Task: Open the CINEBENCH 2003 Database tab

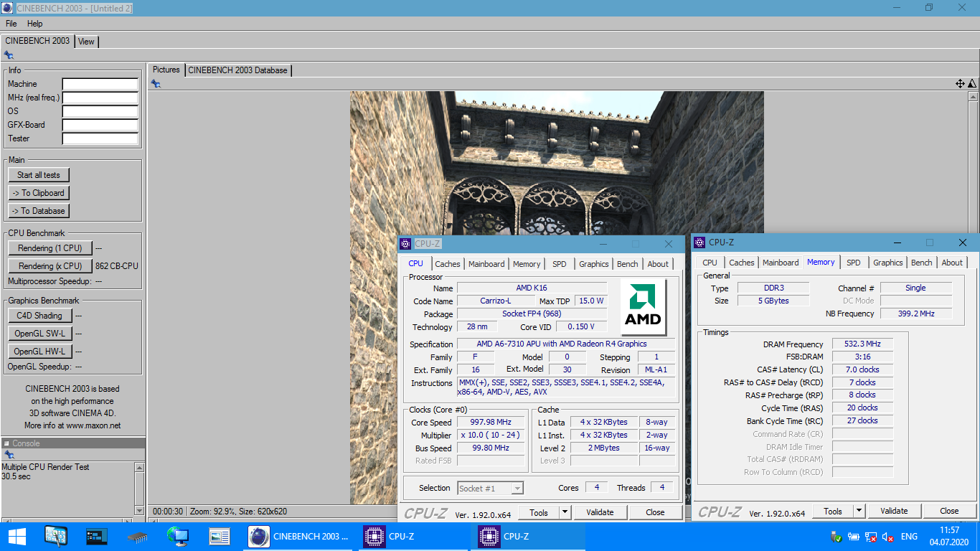Action: 238,70
